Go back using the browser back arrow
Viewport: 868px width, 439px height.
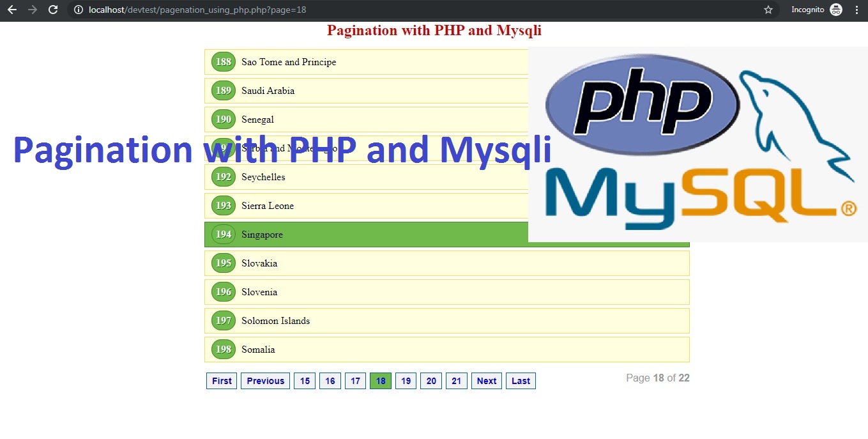click(11, 10)
